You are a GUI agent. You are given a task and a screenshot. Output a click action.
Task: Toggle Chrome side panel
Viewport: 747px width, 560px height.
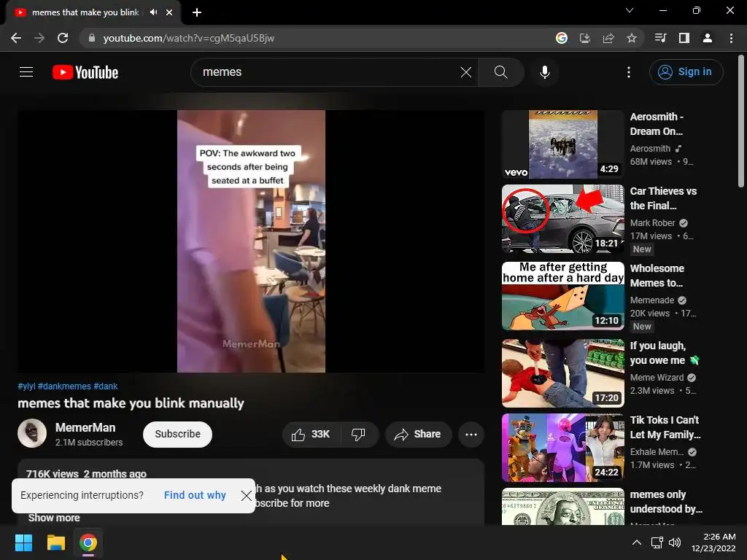pos(684,38)
